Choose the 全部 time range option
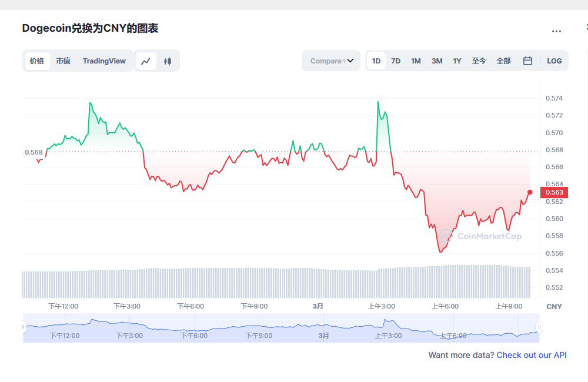Viewport: 588px width, 382px height. [503, 61]
